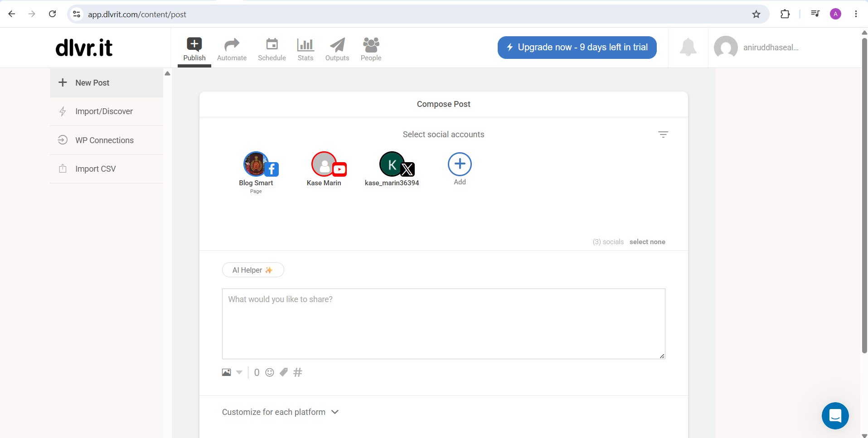Image resolution: width=868 pixels, height=438 pixels.
Task: Open WP Connections in sidebar
Action: (x=107, y=140)
